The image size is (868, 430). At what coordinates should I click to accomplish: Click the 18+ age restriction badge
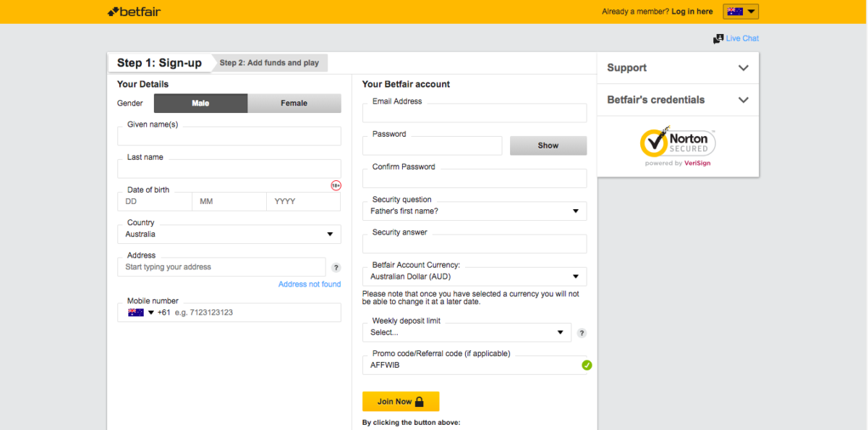click(335, 185)
